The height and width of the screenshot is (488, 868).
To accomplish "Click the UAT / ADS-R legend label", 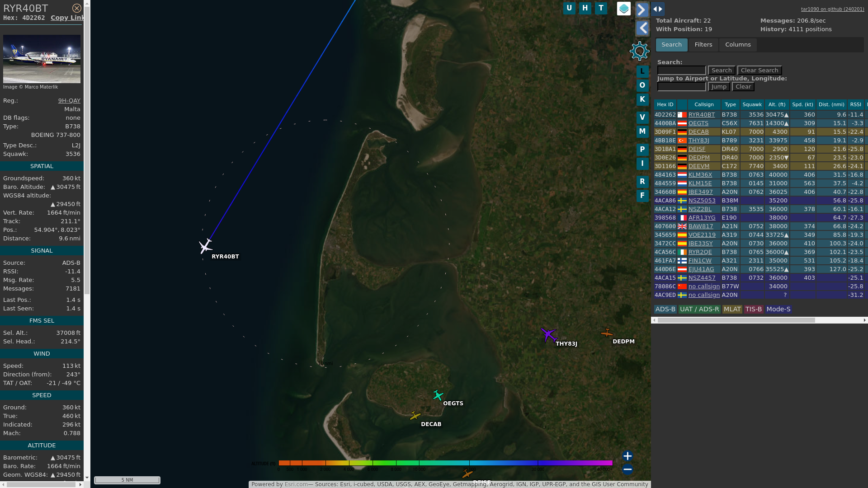I will pos(699,309).
